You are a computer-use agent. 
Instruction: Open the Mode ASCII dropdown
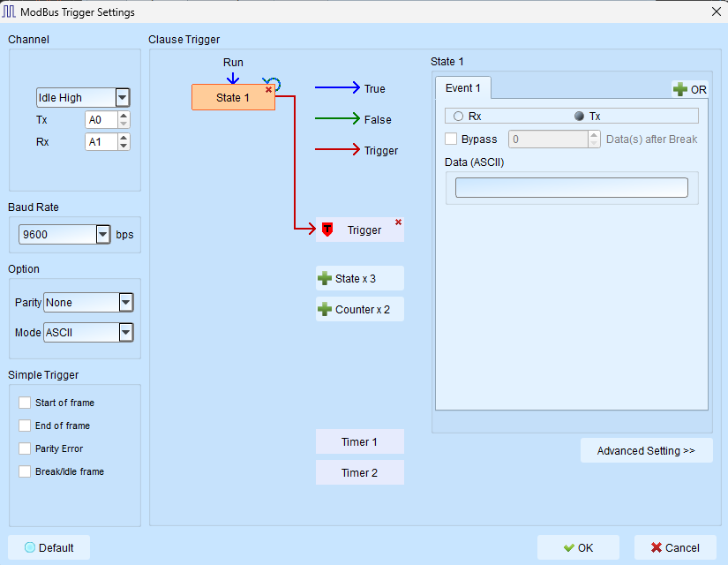126,332
